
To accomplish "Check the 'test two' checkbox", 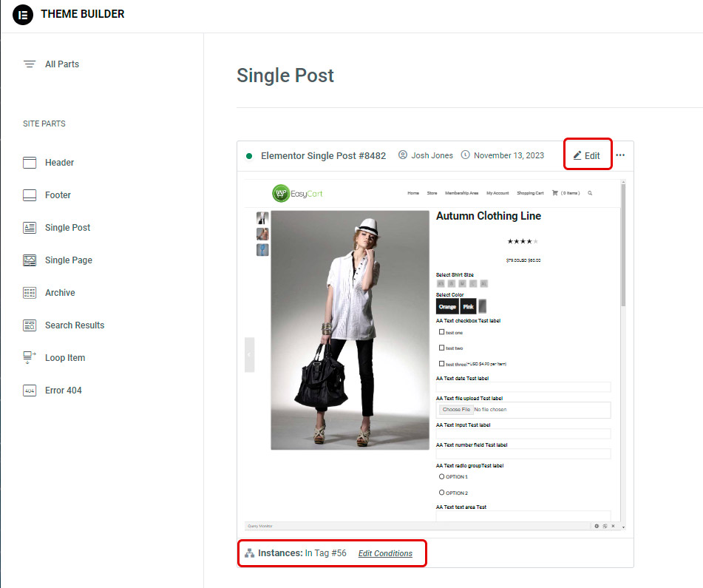I will point(442,348).
